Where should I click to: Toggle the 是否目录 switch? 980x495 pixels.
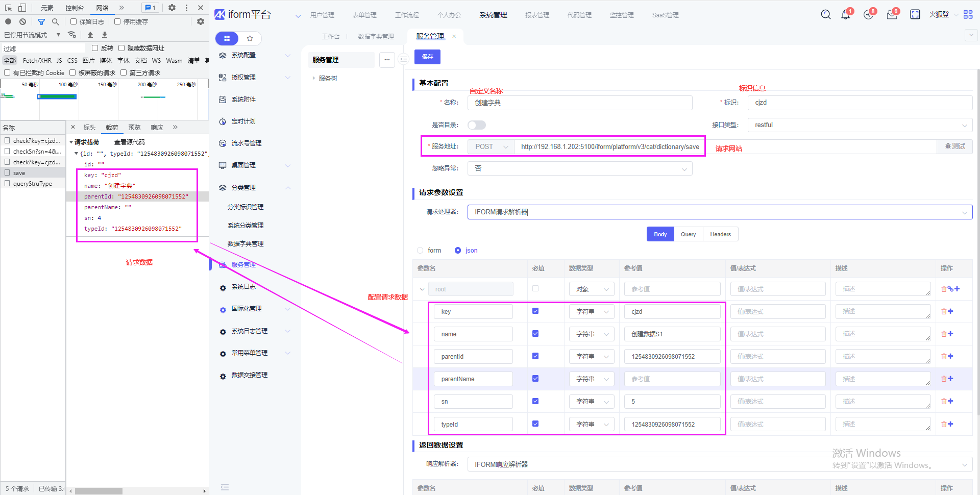(476, 125)
